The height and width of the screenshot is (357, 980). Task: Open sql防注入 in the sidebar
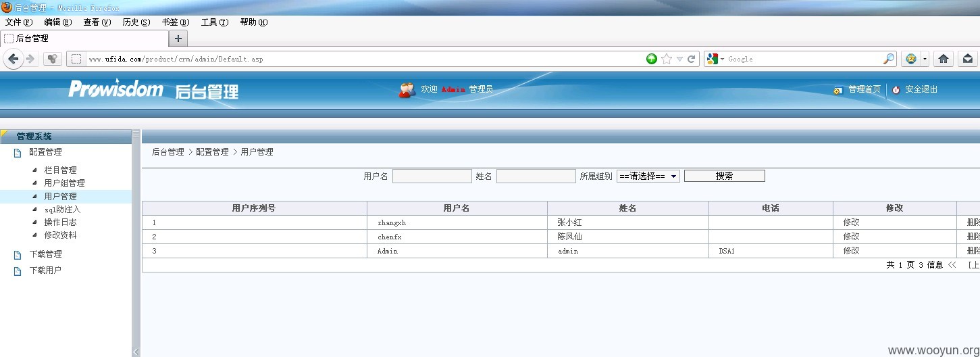62,210
